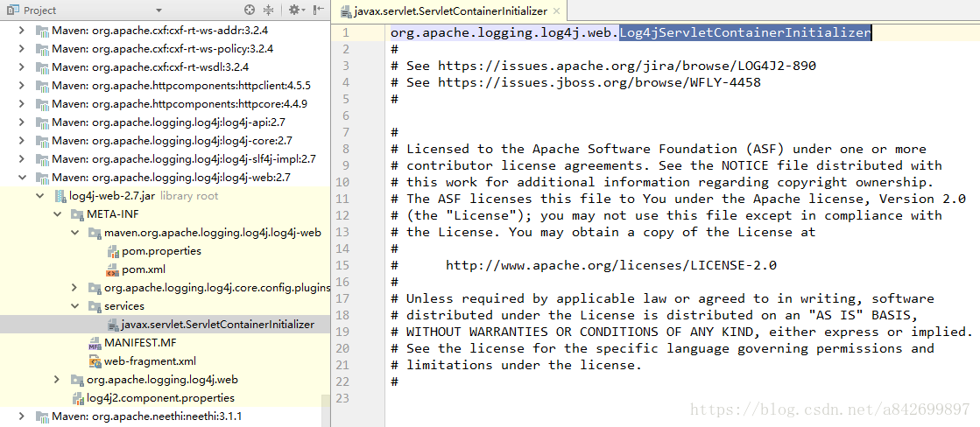This screenshot has width=980, height=427.
Task: Click highlighted Log4jServletContainerInitializer text
Action: (745, 32)
